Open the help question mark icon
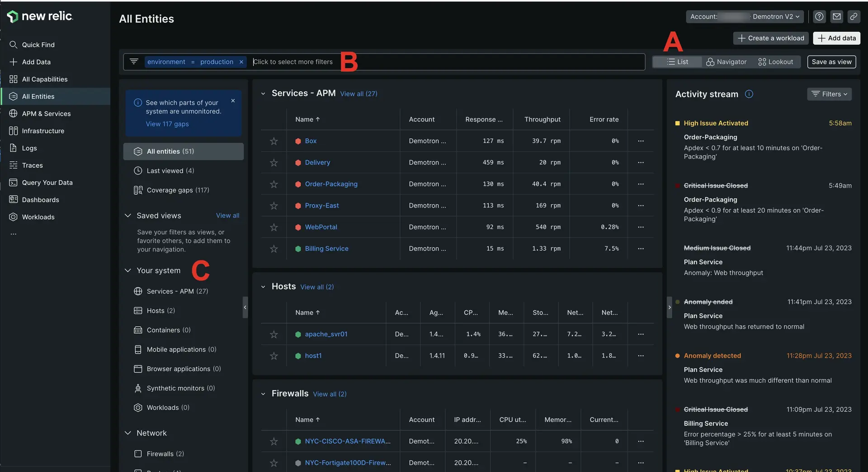This screenshot has width=868, height=472. [x=819, y=17]
